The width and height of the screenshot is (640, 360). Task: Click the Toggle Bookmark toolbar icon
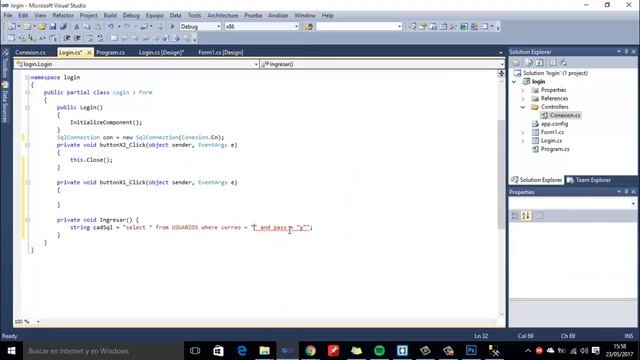click(114, 38)
